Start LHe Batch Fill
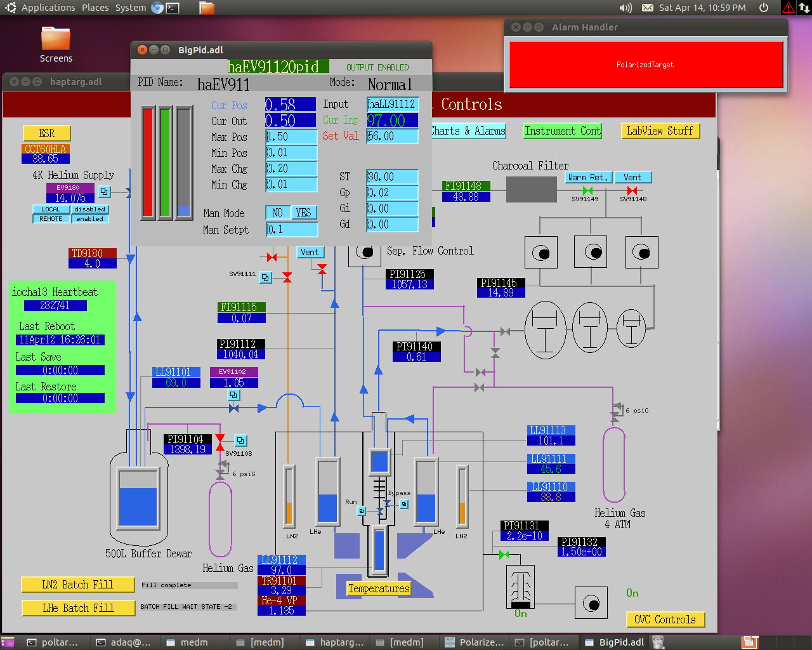The width and height of the screenshot is (812, 650). 78,608
